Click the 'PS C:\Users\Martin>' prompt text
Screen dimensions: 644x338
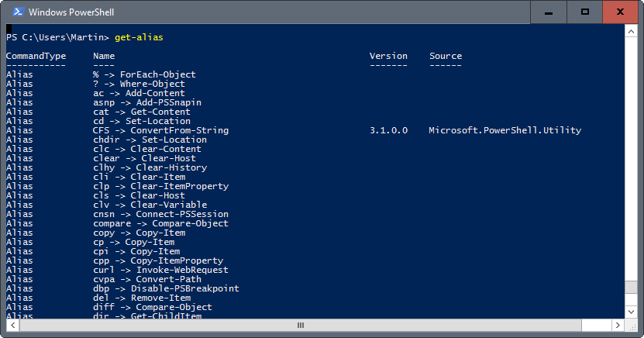(57, 37)
